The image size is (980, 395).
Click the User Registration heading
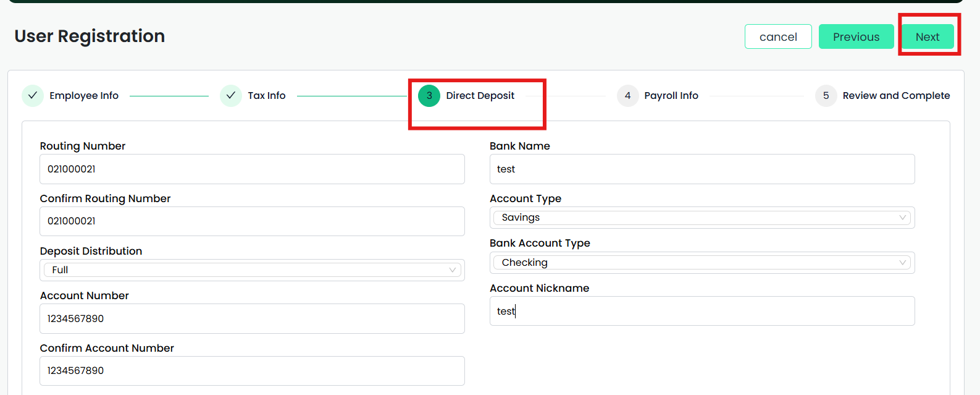[90, 36]
